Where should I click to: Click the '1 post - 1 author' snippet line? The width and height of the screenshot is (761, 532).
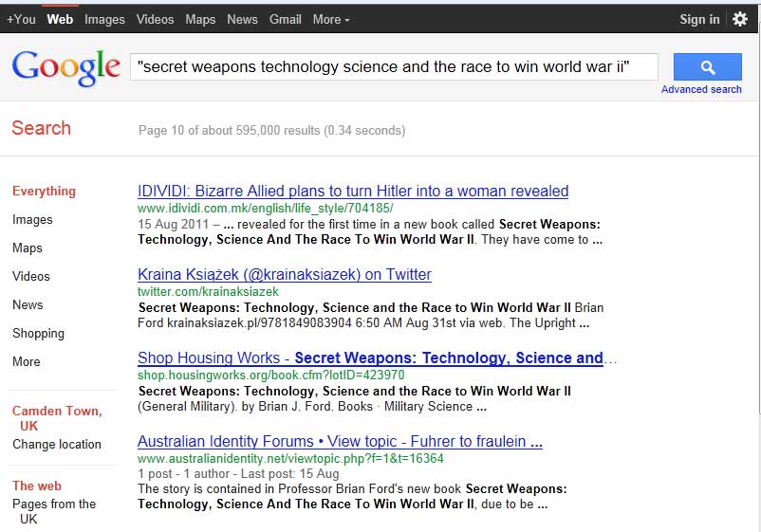click(x=238, y=474)
